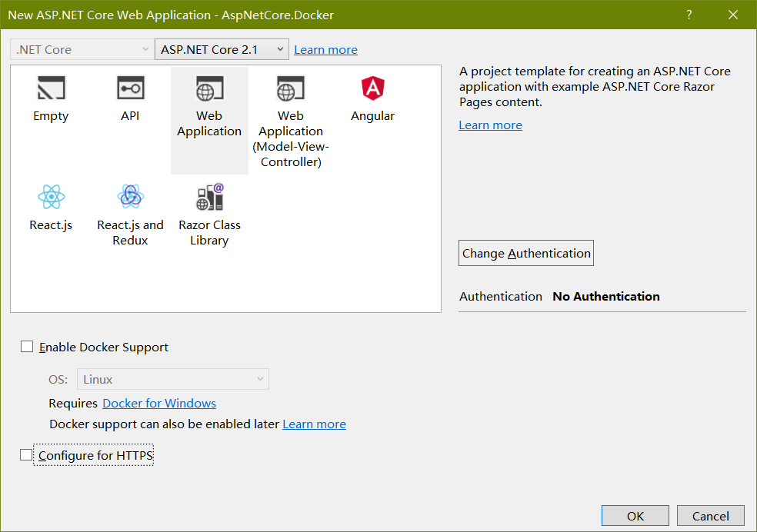
Task: Click the Change Authentication button
Action: coord(525,252)
